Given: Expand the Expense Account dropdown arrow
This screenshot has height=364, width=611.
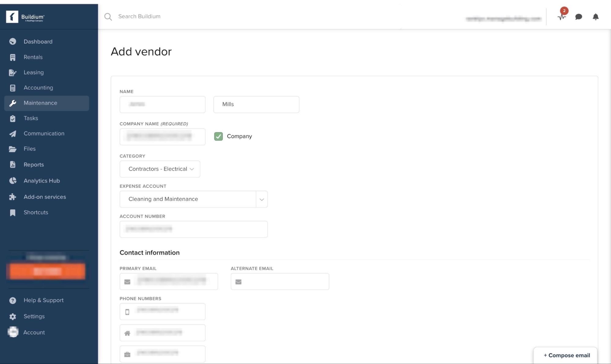Looking at the screenshot, I should pyautogui.click(x=262, y=199).
